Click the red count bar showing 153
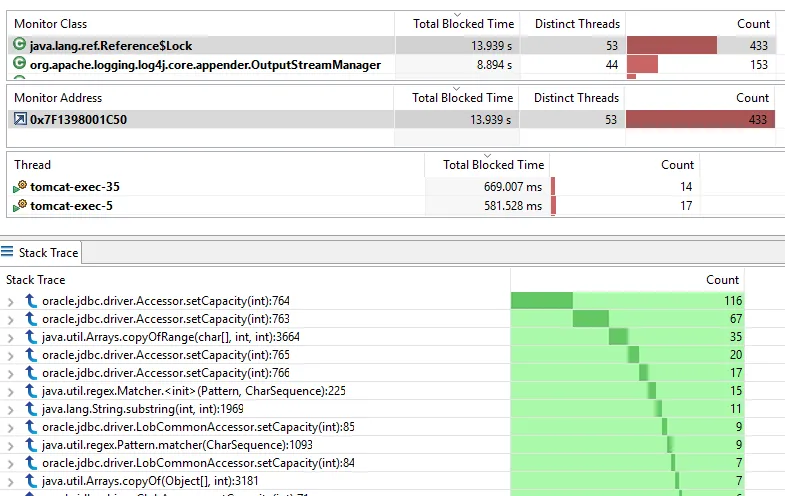This screenshot has width=785, height=496. pyautogui.click(x=642, y=65)
